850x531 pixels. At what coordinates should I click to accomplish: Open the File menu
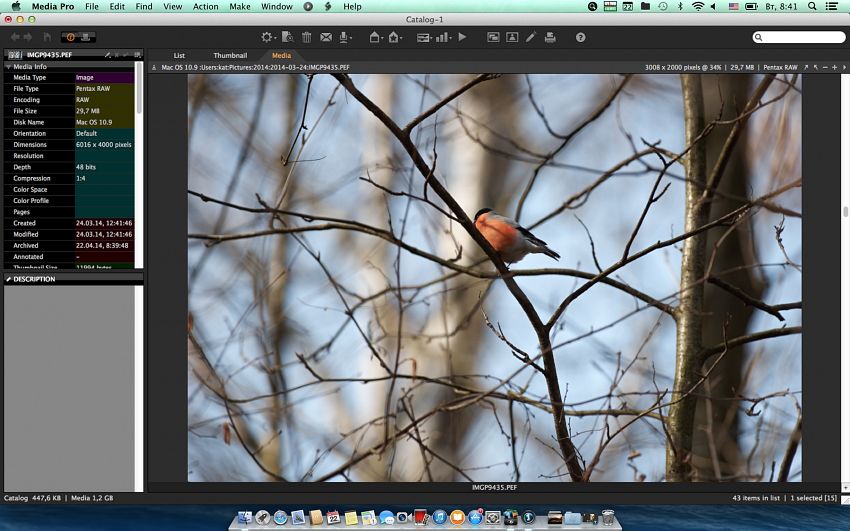pyautogui.click(x=92, y=7)
